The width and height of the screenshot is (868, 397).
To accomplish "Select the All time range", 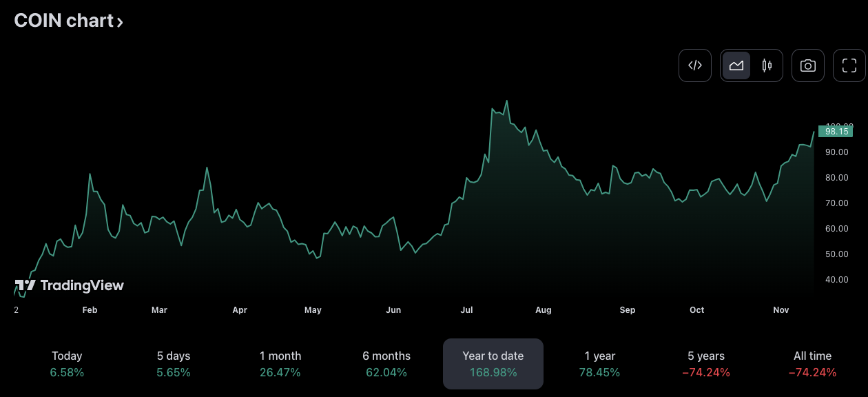I will [812, 364].
